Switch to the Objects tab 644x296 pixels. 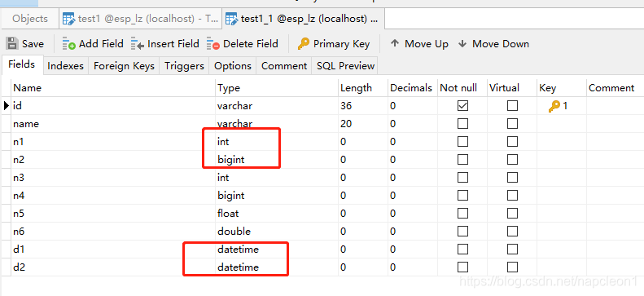coord(30,19)
